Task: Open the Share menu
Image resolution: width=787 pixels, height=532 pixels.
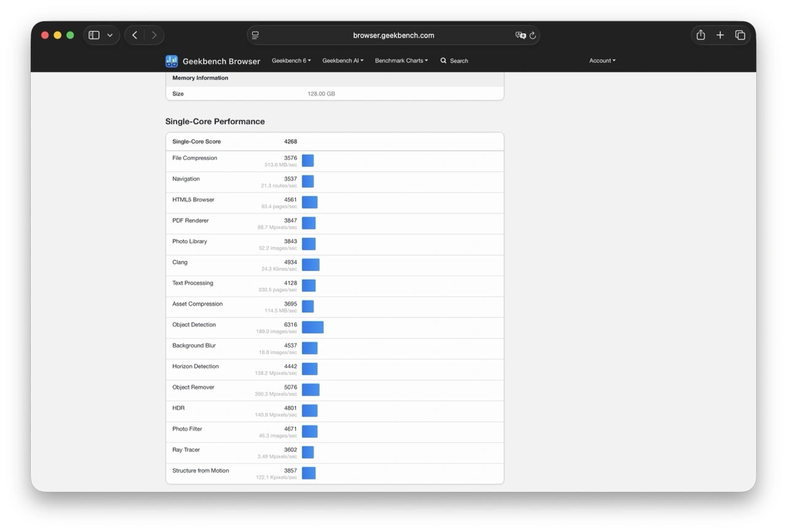Action: (700, 35)
